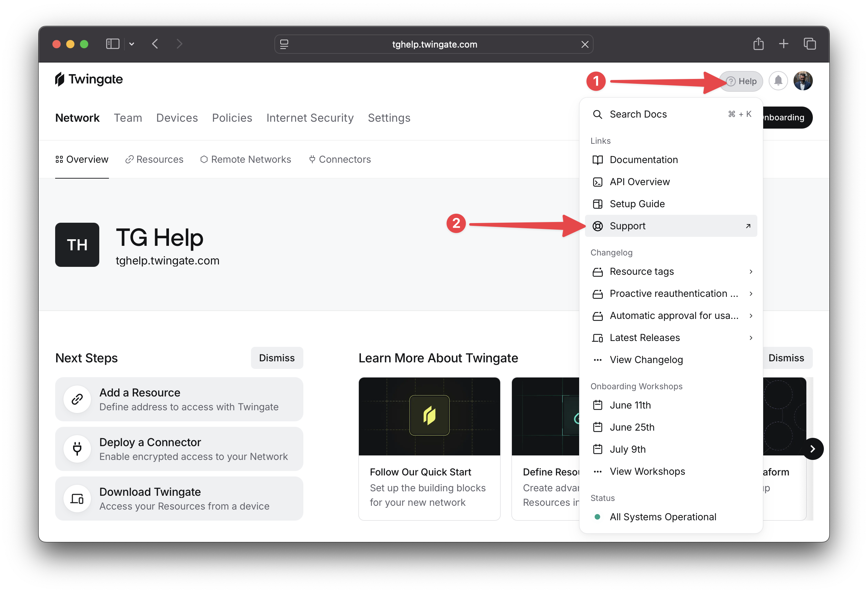Advance the carousel with next arrow
Image resolution: width=868 pixels, height=593 pixels.
[x=813, y=449]
